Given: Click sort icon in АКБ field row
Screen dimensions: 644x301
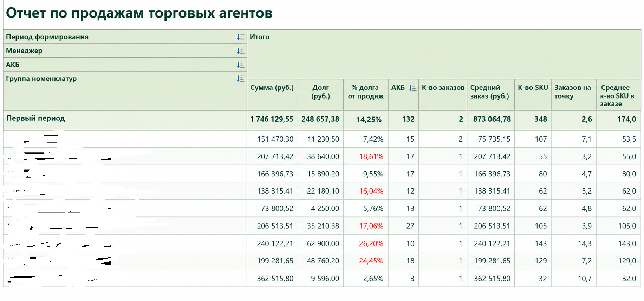Looking at the screenshot, I should tap(240, 65).
